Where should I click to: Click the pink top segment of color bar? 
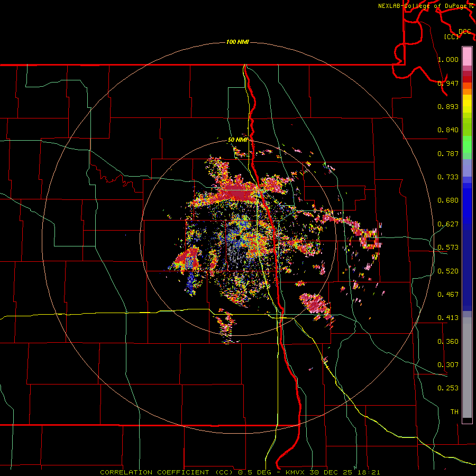click(x=467, y=56)
